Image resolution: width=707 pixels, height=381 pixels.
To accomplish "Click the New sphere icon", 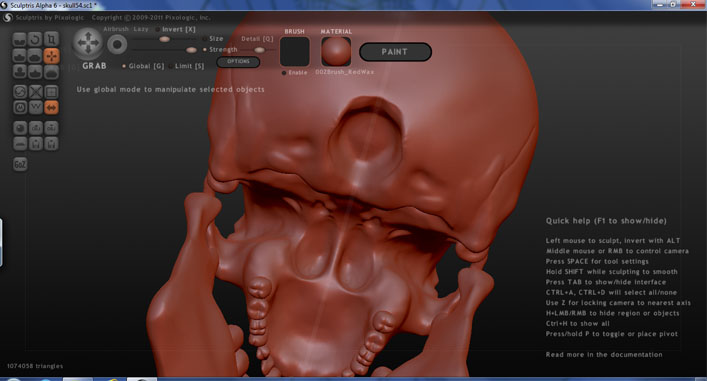I will [x=19, y=128].
